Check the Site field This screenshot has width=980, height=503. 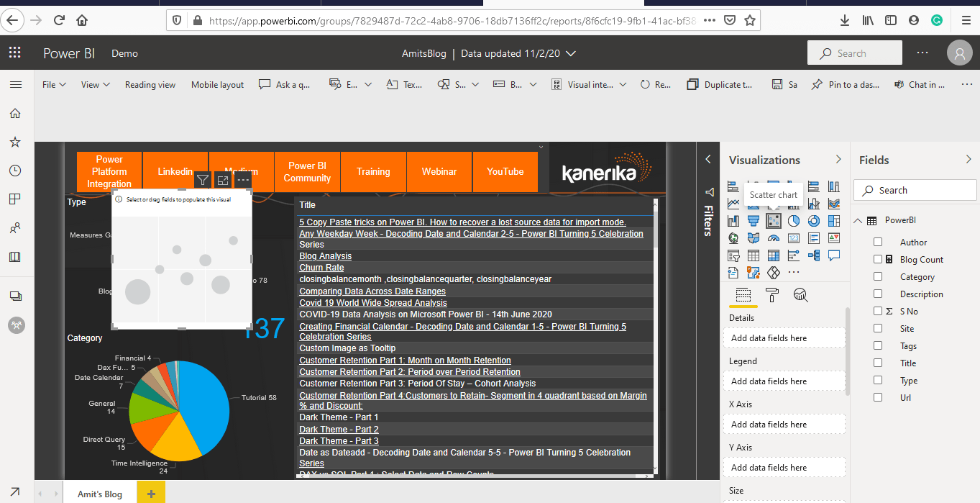click(878, 329)
